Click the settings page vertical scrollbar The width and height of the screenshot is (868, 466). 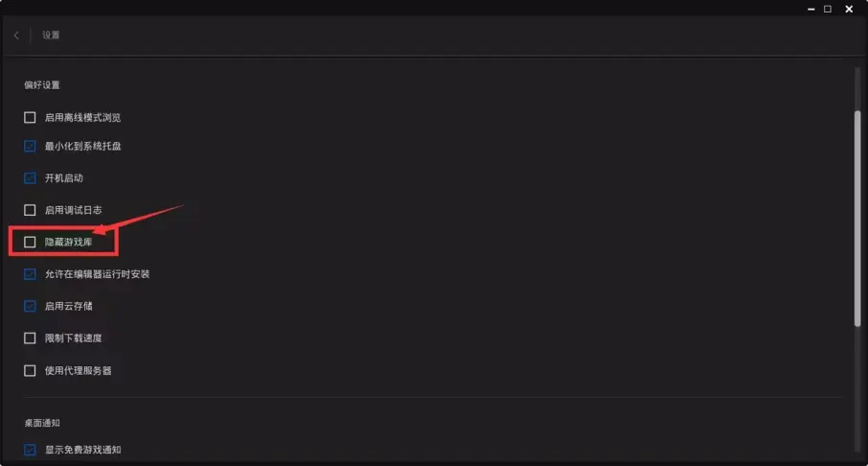pyautogui.click(x=857, y=219)
